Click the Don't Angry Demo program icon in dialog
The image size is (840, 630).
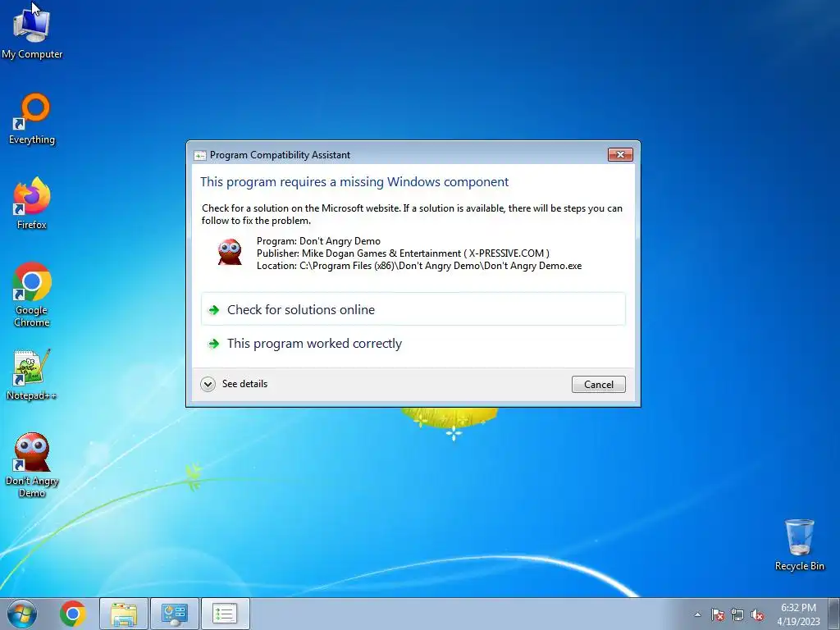[230, 252]
